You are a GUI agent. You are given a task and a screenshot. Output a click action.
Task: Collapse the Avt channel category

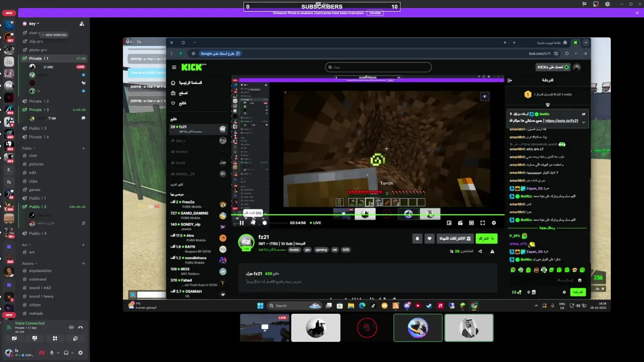click(x=26, y=245)
